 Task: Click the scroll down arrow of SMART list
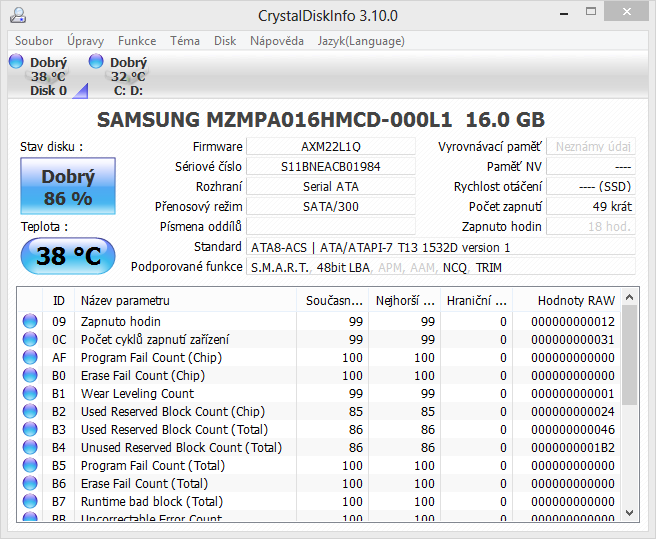coord(629,512)
